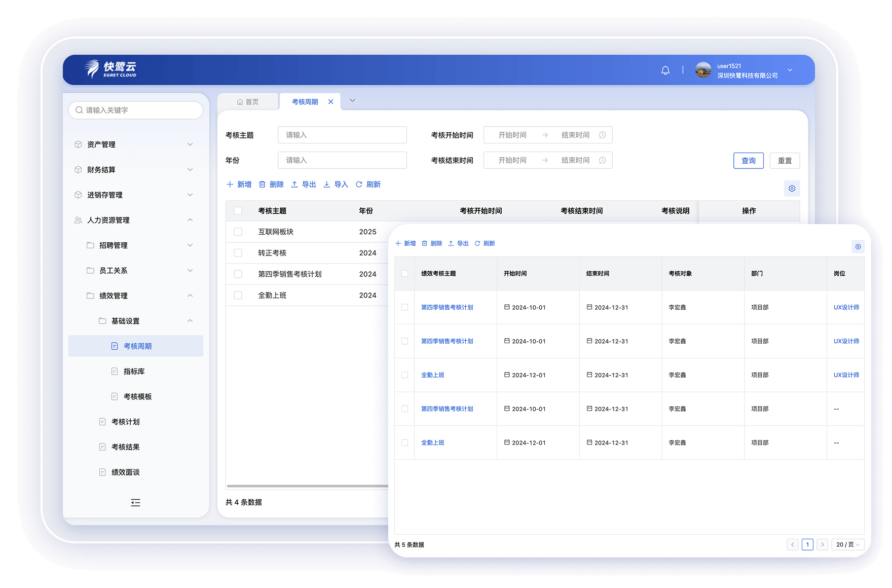Click 删除 in the overlay panel toolbar

click(432, 243)
